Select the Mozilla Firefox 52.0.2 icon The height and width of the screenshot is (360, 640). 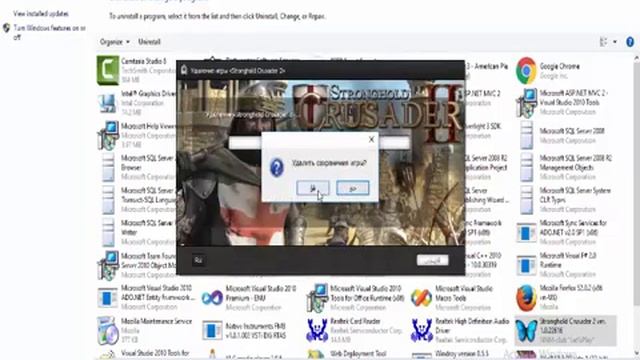(x=526, y=298)
